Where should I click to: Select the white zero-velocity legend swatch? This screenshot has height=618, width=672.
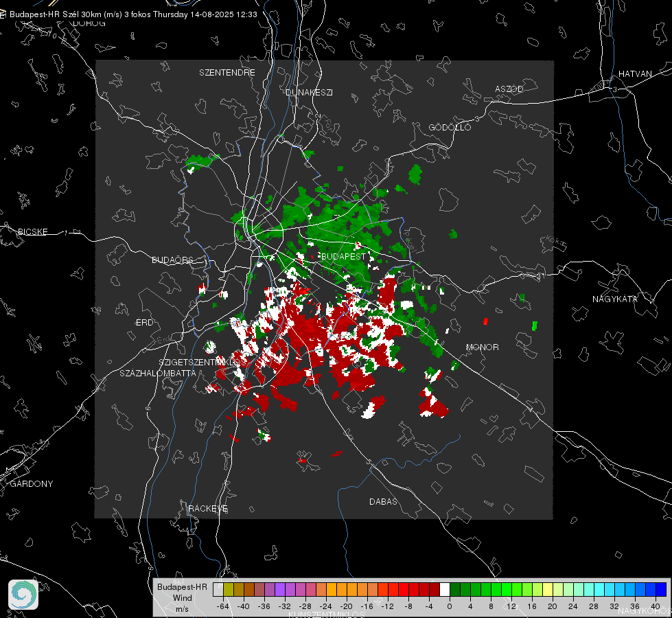[x=445, y=590]
